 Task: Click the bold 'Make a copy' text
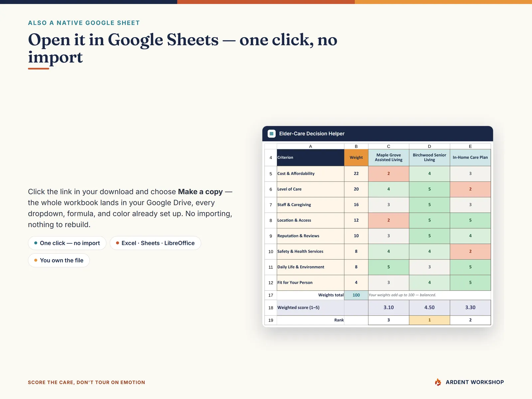(x=200, y=192)
